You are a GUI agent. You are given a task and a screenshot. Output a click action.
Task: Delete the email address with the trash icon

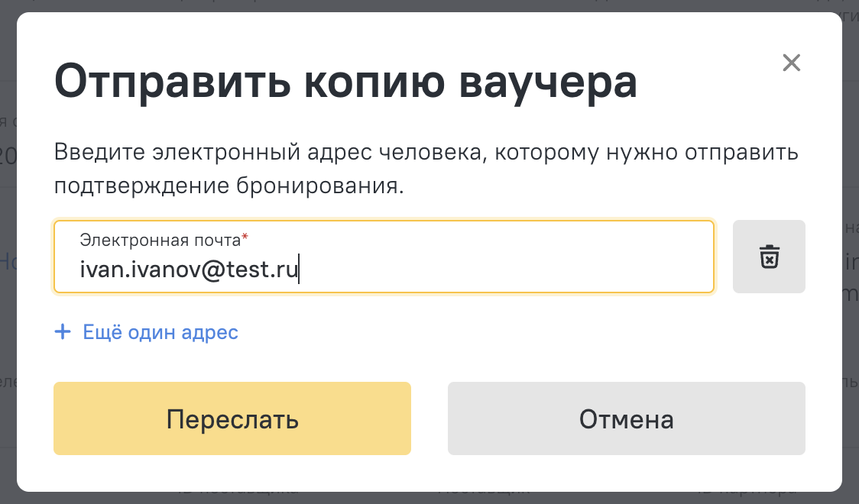pyautogui.click(x=769, y=257)
